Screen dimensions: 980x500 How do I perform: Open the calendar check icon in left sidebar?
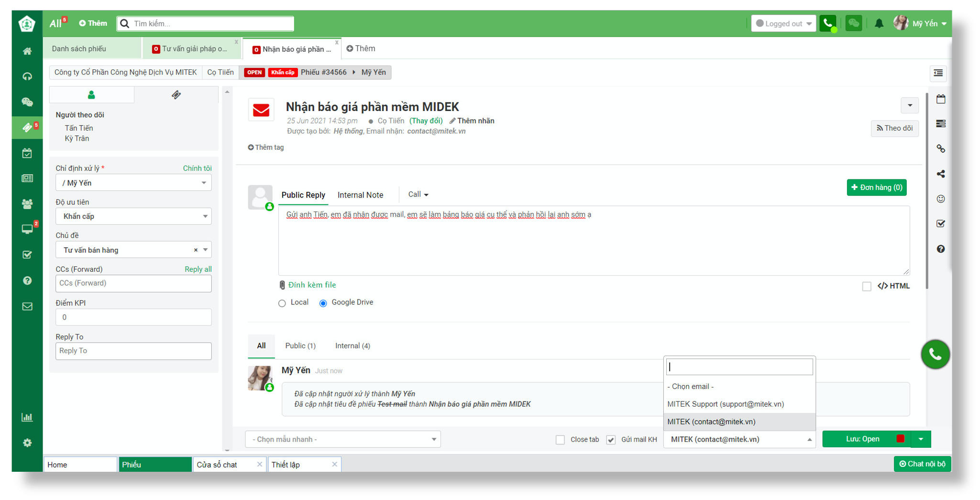click(x=27, y=153)
